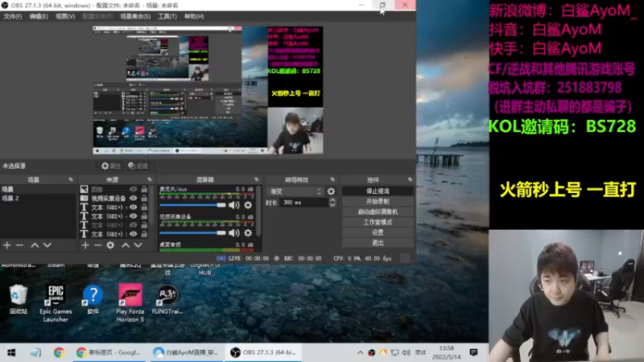Open 设置 from the controls panel
Screen dimensions: 644x362
point(378,232)
